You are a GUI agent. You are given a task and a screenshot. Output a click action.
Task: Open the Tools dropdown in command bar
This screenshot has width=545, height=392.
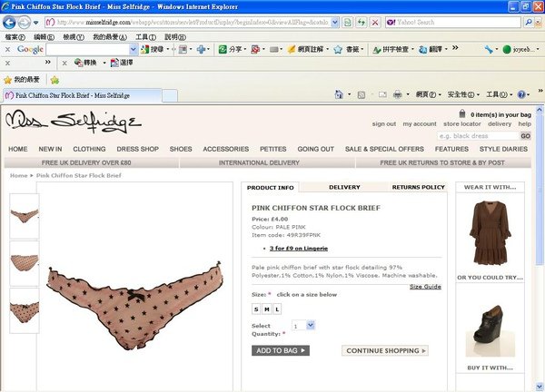click(x=499, y=94)
